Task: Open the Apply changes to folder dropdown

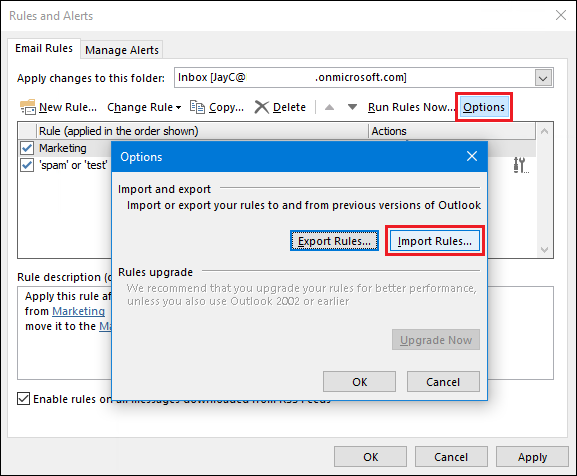Action: coord(543,78)
